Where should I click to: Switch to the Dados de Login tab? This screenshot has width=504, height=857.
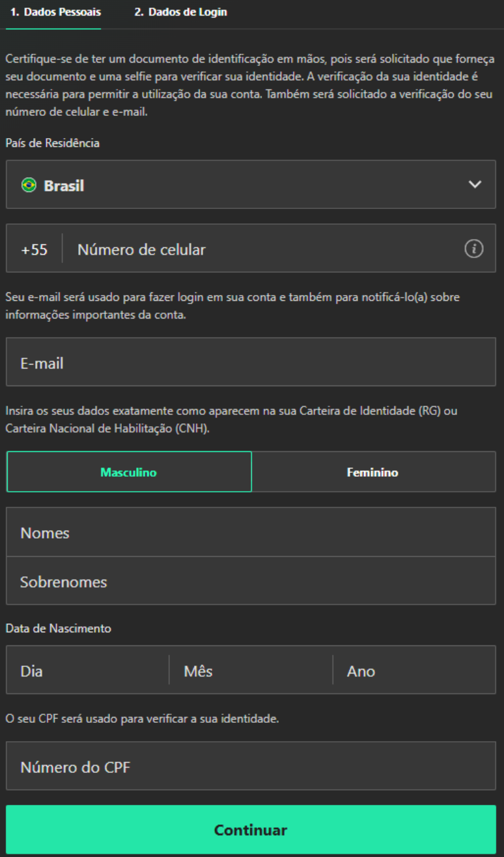tap(180, 12)
